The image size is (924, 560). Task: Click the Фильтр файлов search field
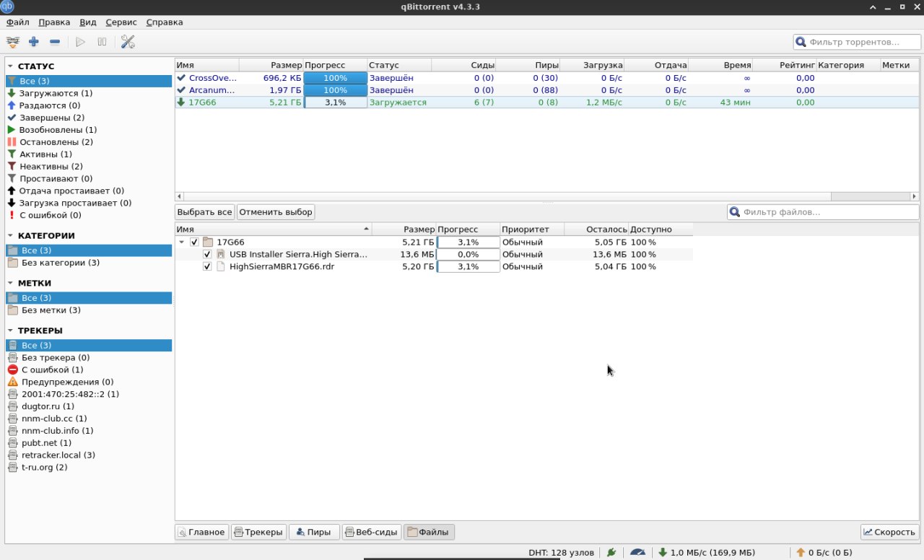click(822, 212)
